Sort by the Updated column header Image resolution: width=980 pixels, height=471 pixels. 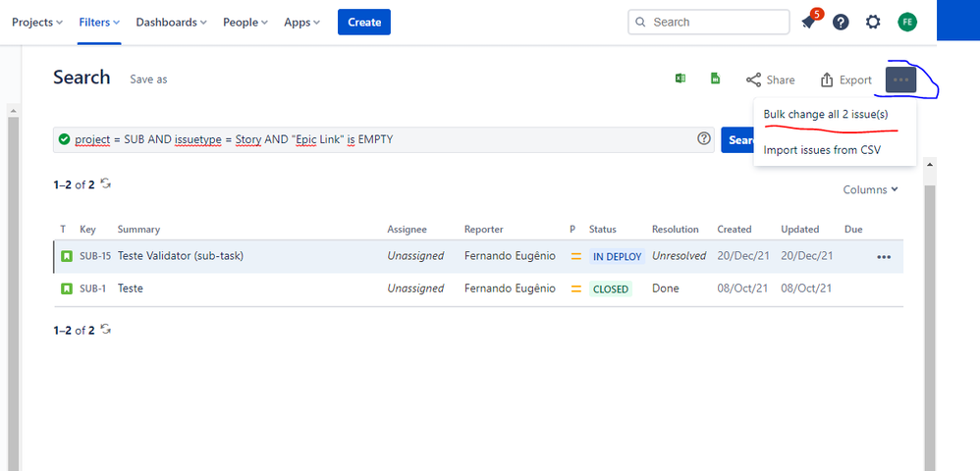800,230
